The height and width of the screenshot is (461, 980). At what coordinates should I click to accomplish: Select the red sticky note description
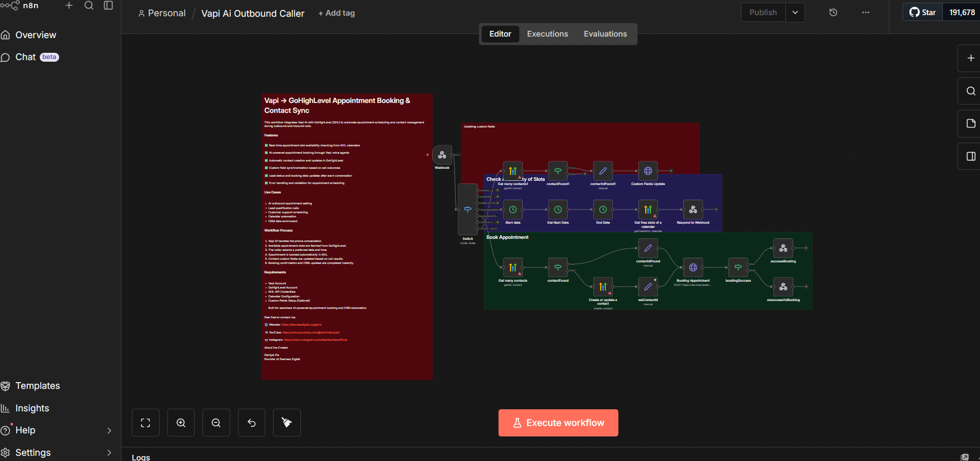click(x=347, y=237)
